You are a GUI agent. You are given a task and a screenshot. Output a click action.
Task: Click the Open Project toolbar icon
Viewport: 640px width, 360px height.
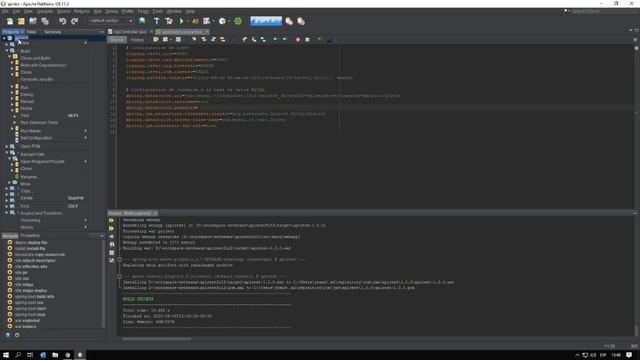(33, 21)
